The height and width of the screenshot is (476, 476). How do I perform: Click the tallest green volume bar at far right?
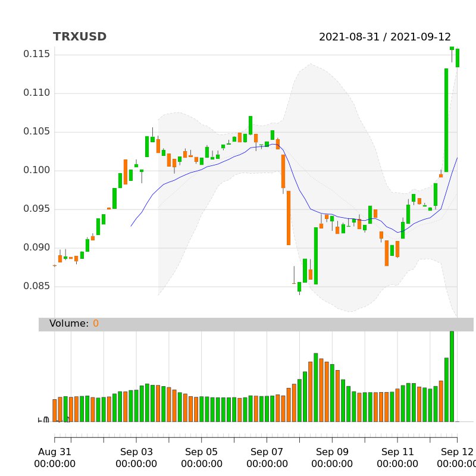tap(452, 377)
